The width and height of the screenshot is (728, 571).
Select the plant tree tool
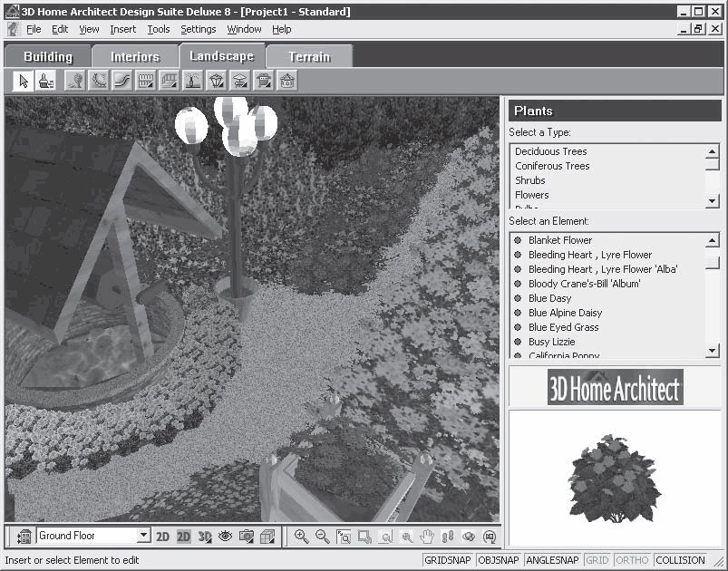75,82
